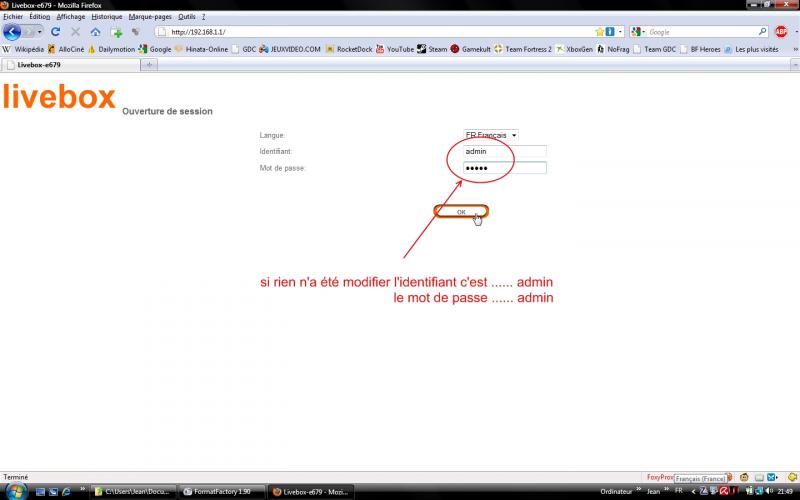Viewport: 800px width, 500px height.
Task: Open the Steam bookmark
Action: pyautogui.click(x=432, y=49)
